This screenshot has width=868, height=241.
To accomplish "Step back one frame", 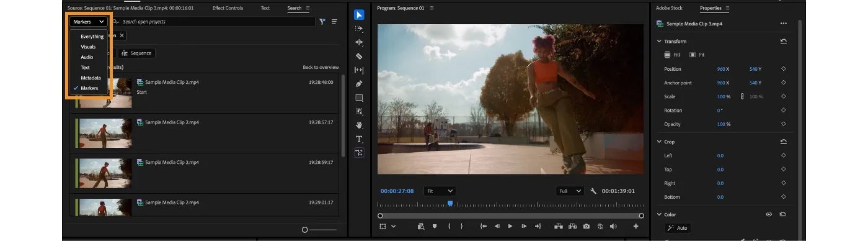I will (497, 226).
